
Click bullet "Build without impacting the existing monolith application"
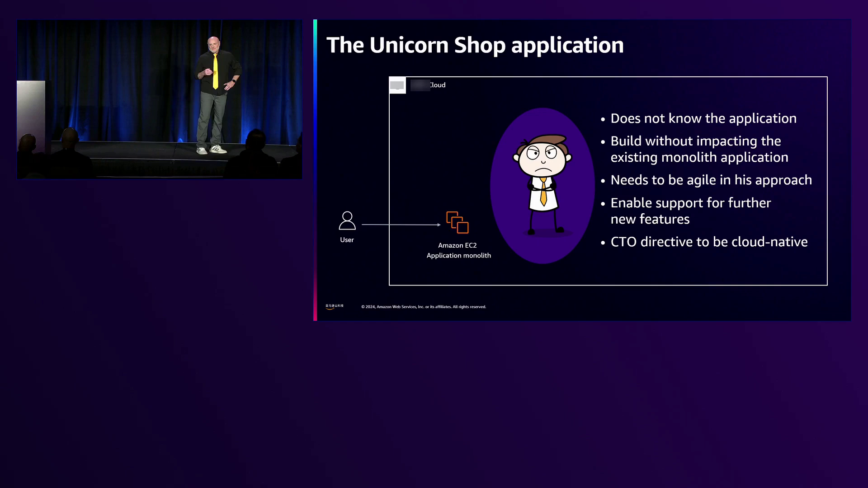pos(699,149)
